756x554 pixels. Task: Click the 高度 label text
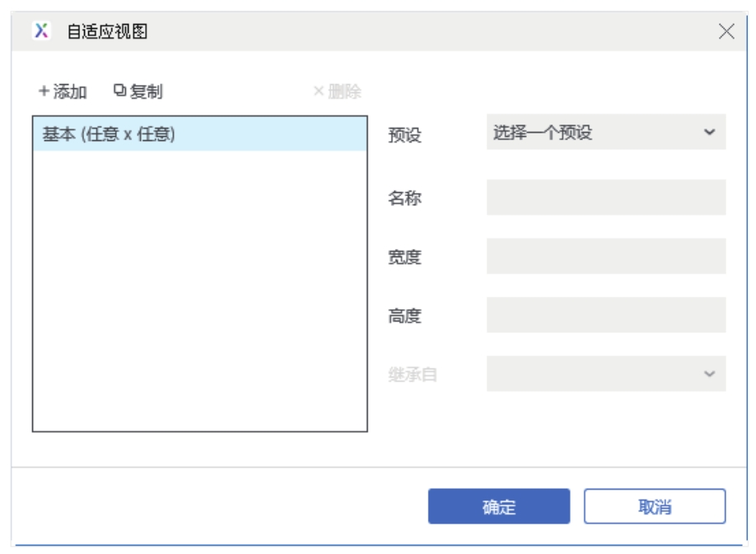point(405,316)
